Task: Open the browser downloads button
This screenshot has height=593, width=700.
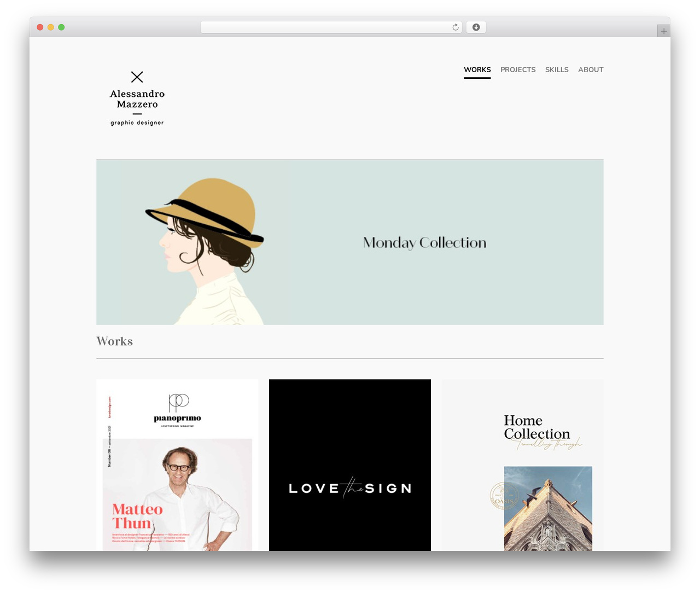Action: 476,27
